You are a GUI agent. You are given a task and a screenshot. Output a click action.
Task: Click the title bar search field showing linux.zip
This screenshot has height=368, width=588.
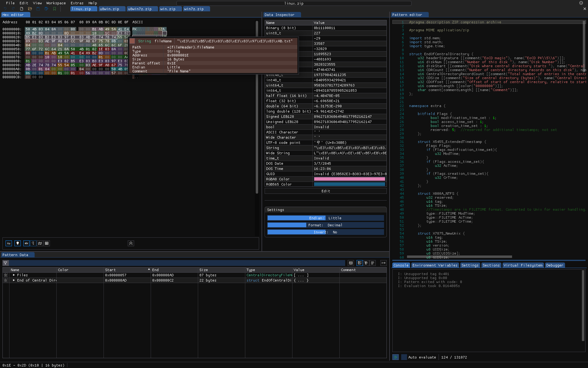[x=294, y=3]
